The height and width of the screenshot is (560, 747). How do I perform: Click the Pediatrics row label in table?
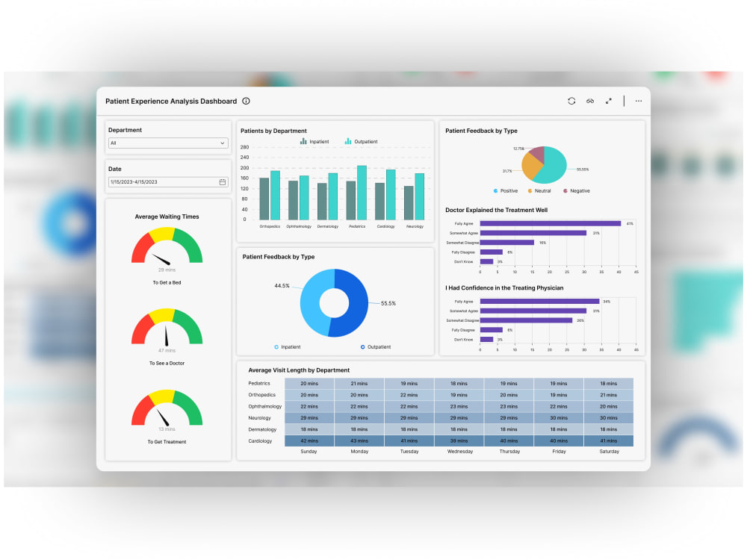(259, 383)
